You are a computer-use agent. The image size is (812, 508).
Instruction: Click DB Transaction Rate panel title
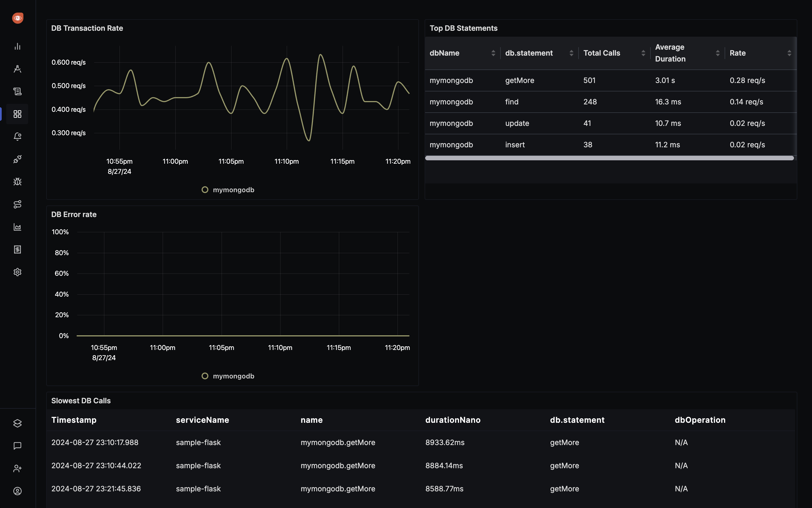pyautogui.click(x=87, y=28)
